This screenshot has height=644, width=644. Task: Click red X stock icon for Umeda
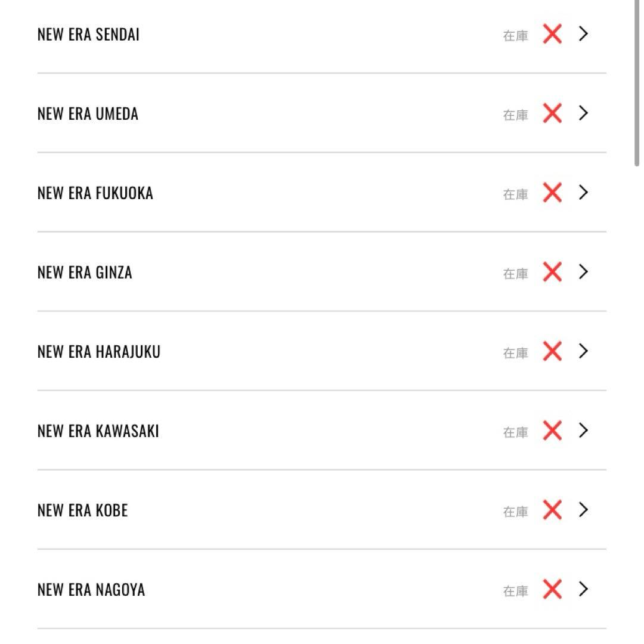click(x=552, y=113)
